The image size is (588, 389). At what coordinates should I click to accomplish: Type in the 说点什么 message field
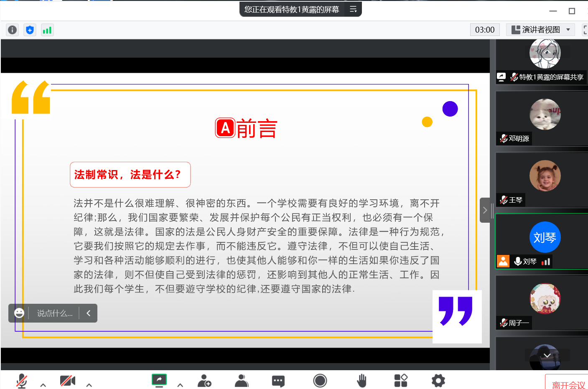55,313
